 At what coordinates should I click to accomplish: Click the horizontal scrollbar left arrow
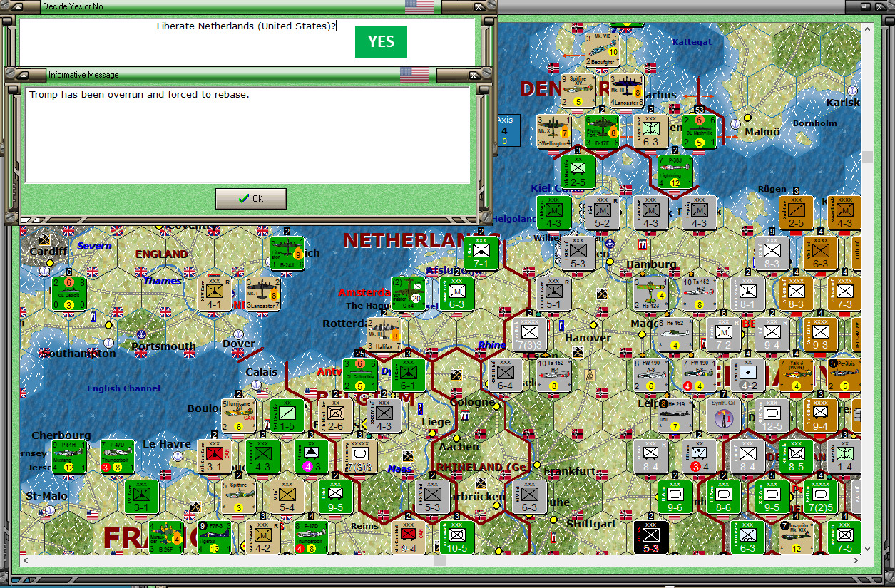click(26, 561)
